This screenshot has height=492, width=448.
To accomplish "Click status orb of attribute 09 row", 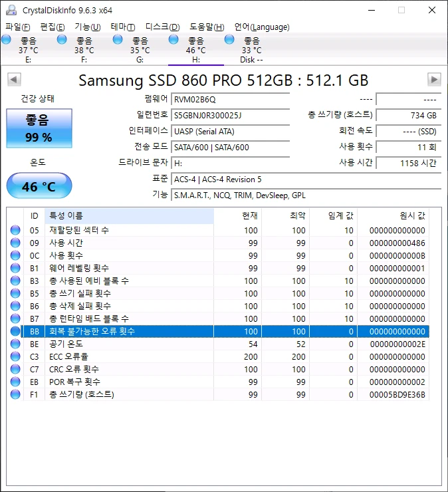I will click(15, 243).
